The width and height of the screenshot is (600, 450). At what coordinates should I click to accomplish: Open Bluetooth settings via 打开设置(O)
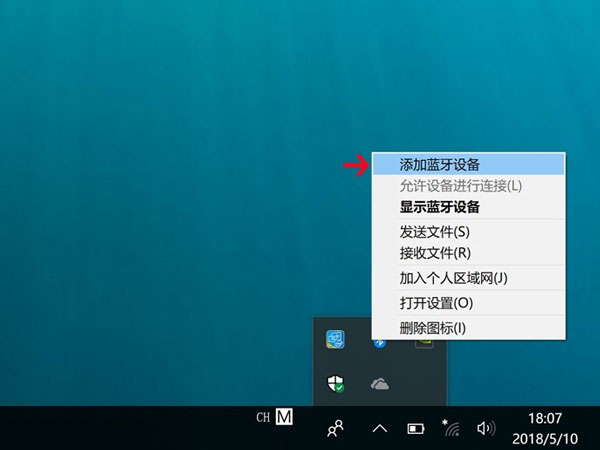tap(436, 303)
